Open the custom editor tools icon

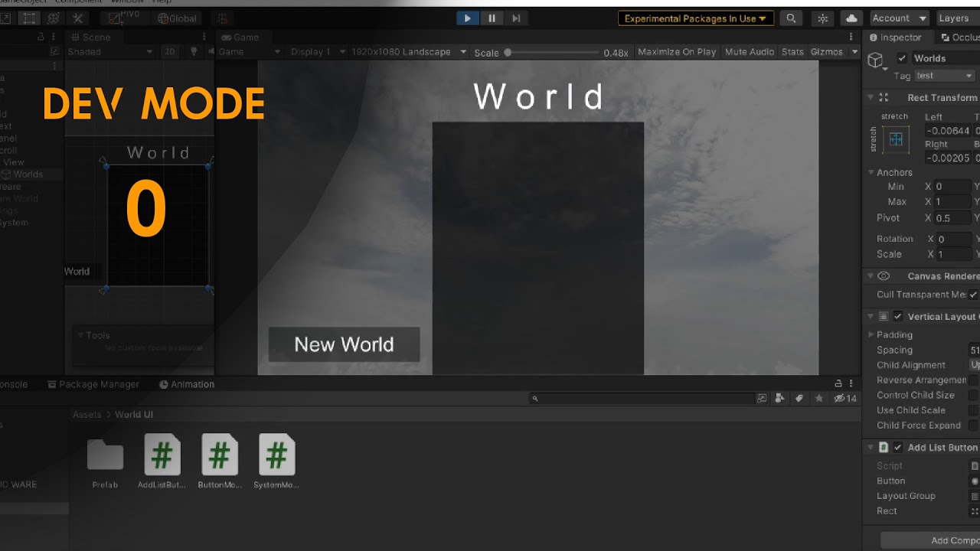click(x=78, y=18)
